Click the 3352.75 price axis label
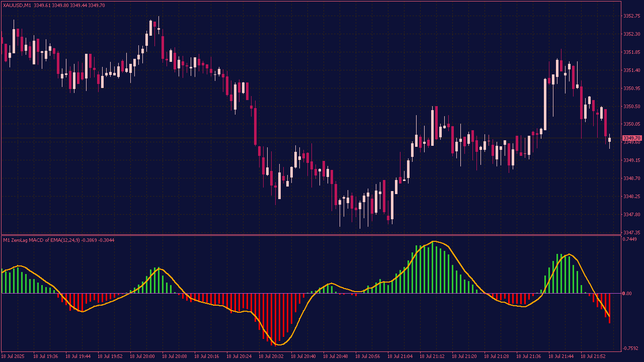 [631, 16]
